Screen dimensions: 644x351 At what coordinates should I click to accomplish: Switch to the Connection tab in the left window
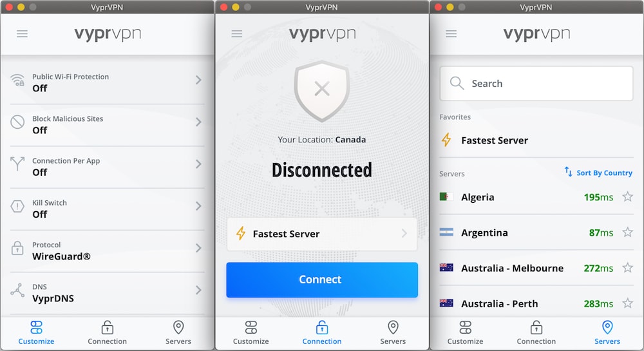107,333
